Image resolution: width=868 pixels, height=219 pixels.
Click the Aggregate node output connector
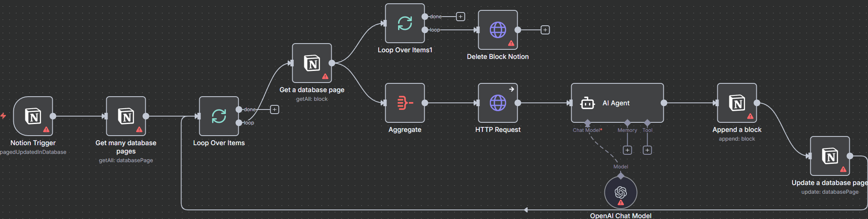[425, 103]
